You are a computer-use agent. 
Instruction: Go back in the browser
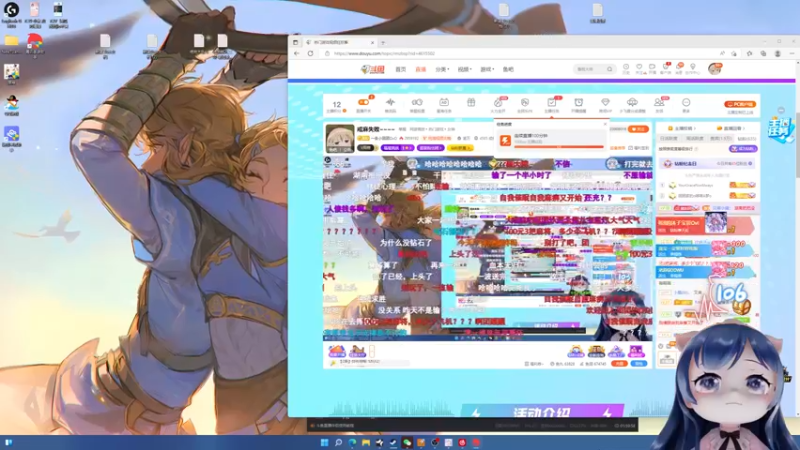click(x=297, y=53)
